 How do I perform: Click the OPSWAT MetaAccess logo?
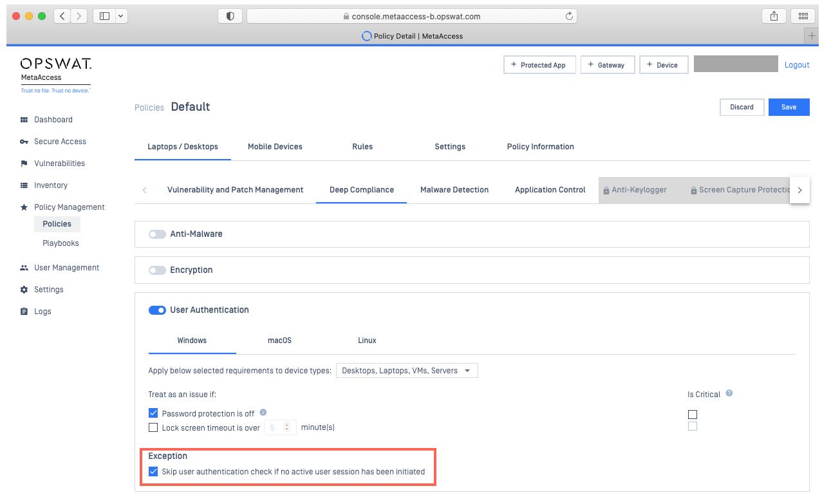click(x=55, y=75)
